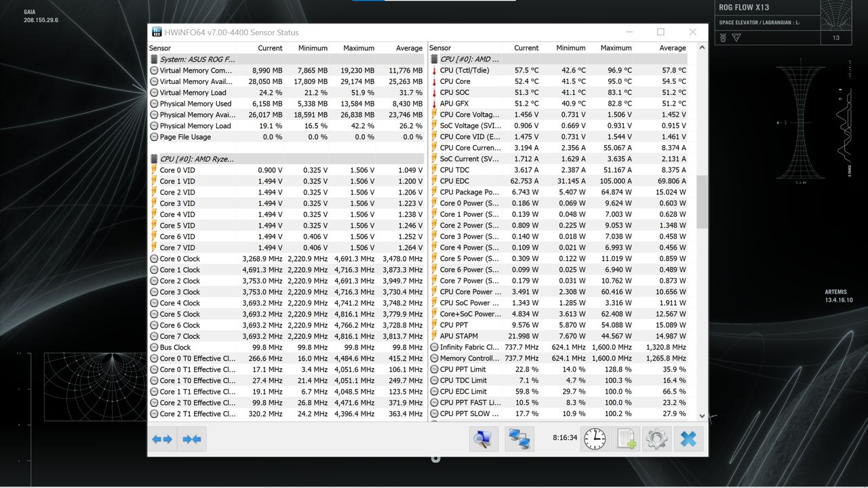868x488 pixels.
Task: Click the icon beside Page File Usage
Action: (154, 137)
